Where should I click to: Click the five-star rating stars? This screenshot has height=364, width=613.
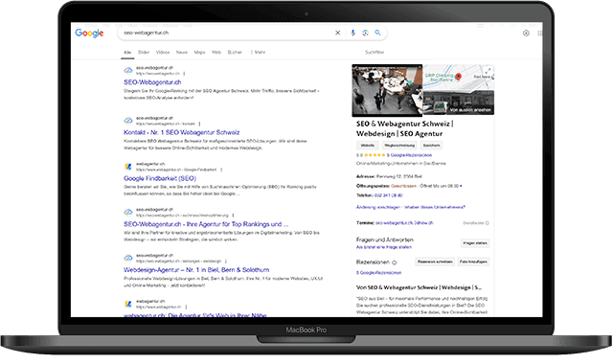(375, 155)
